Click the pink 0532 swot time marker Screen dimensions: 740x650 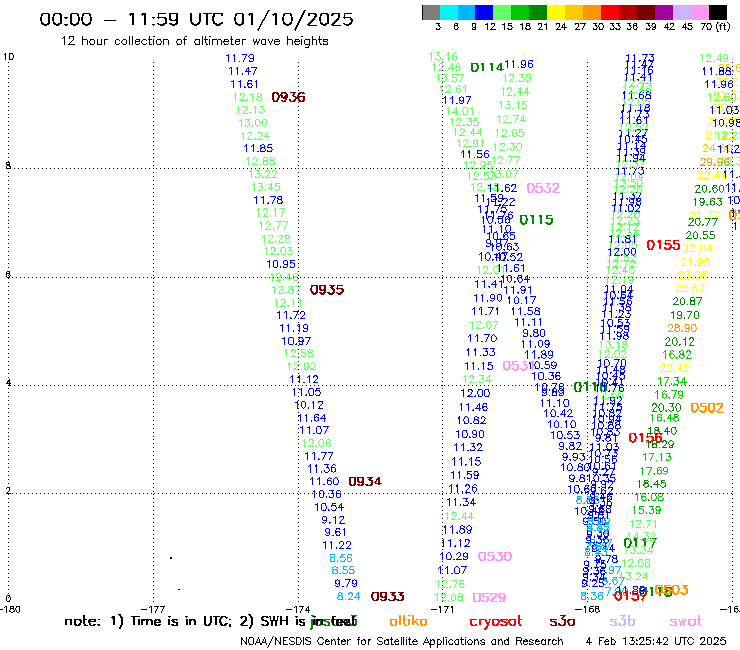[x=543, y=188]
